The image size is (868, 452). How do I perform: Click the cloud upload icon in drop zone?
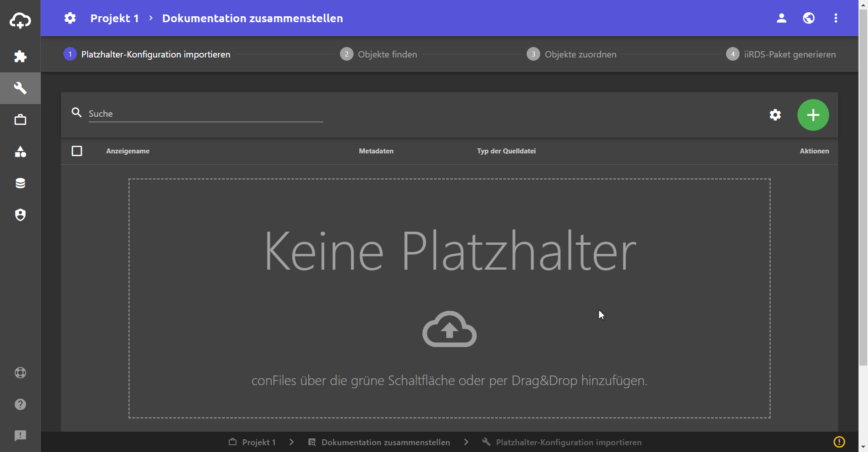click(449, 329)
